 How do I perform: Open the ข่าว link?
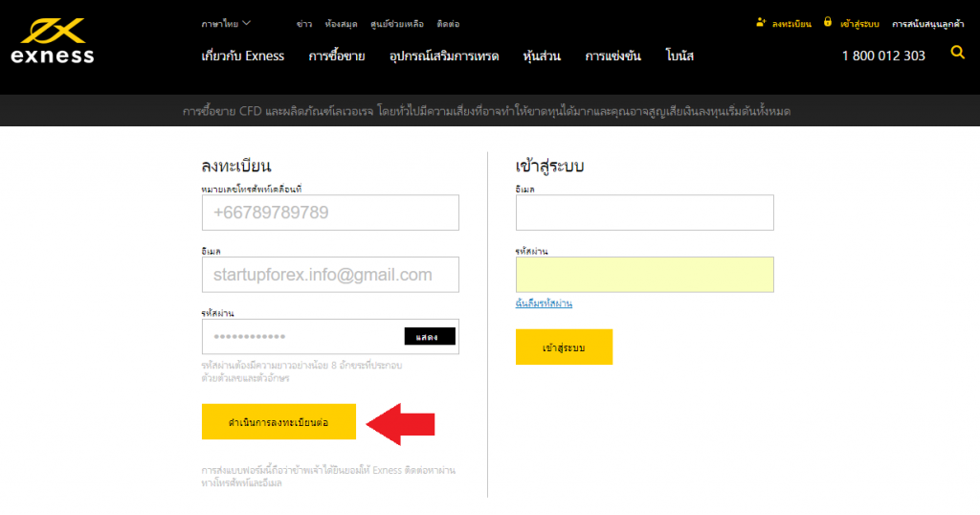point(304,24)
